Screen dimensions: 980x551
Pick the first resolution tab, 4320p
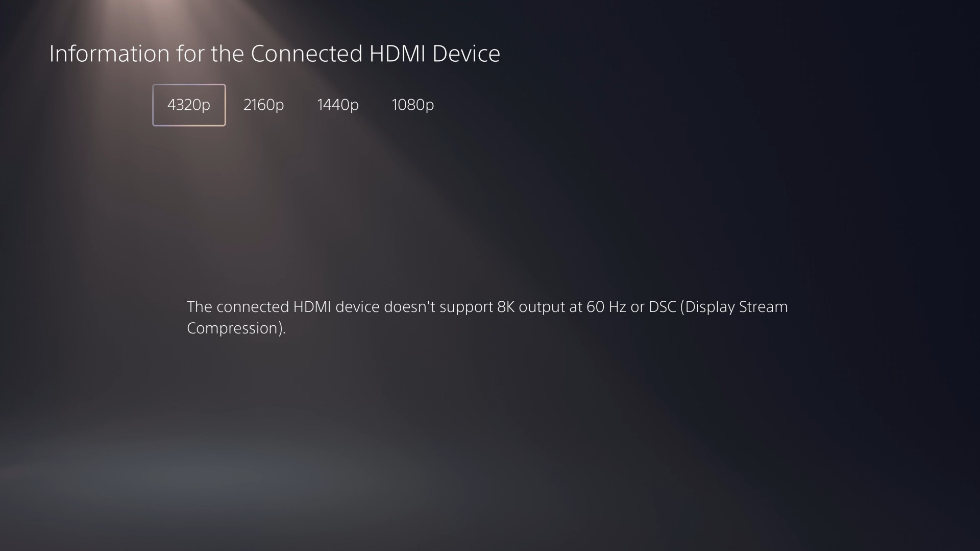coord(189,105)
